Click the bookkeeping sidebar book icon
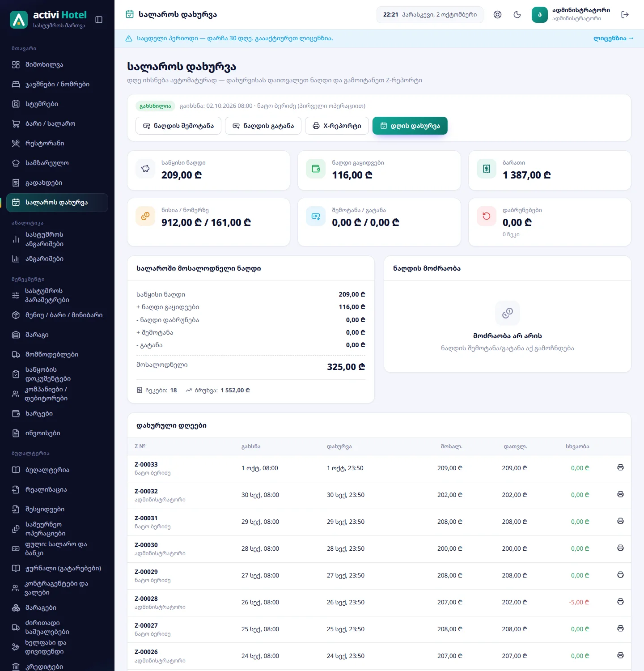 [16, 470]
